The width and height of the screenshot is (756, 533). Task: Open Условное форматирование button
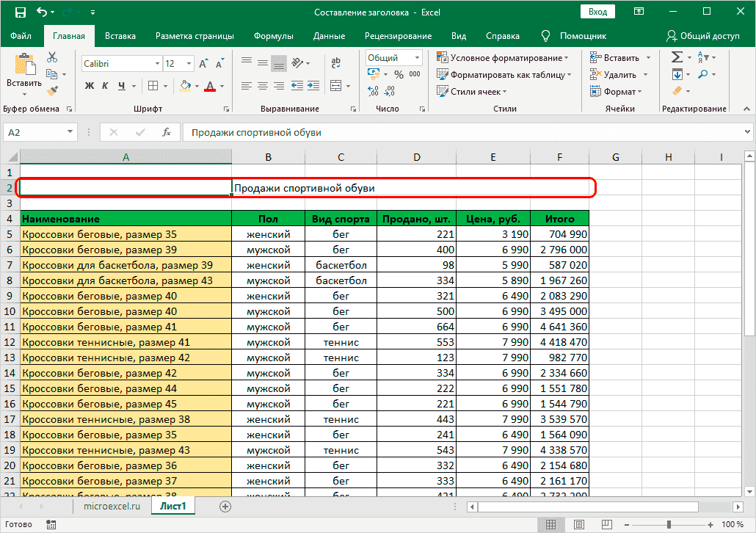pyautogui.click(x=503, y=58)
